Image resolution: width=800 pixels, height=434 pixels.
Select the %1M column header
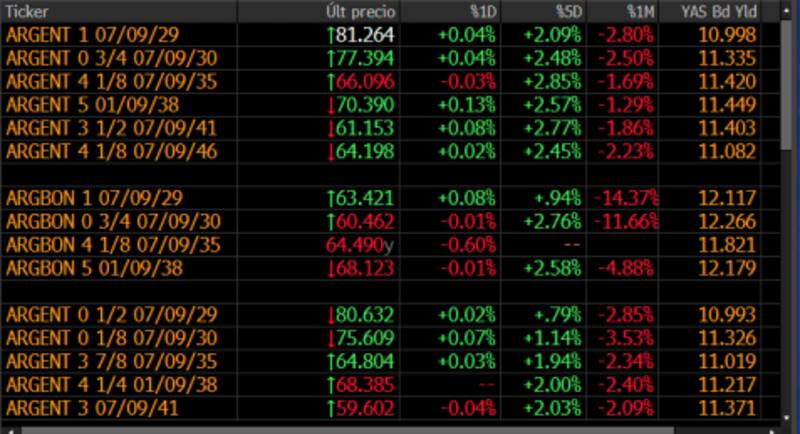(641, 12)
